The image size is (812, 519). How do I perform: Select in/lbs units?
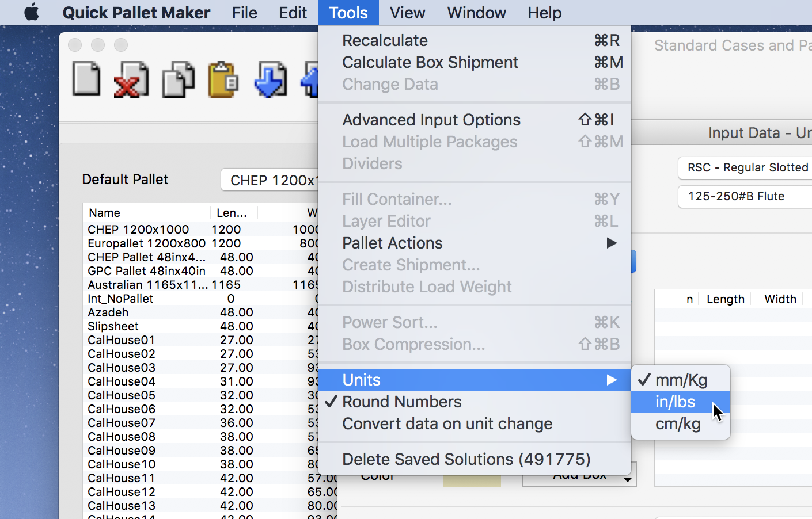tap(681, 402)
